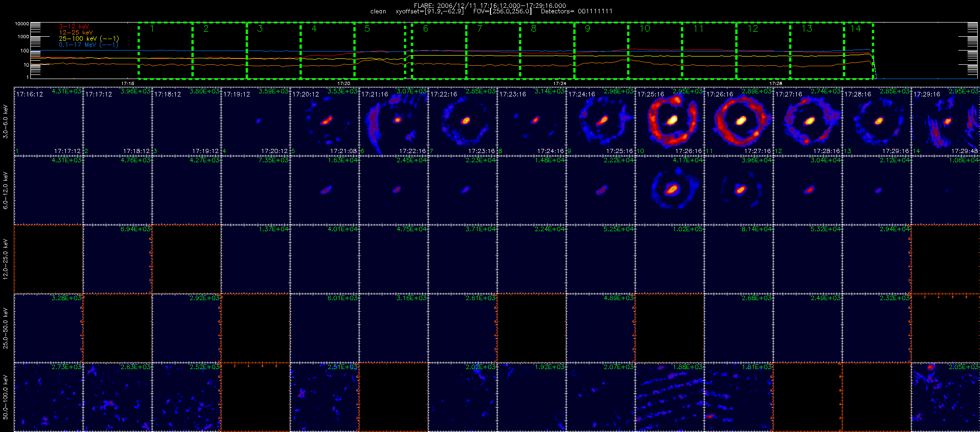Open the 50-100 keV image with peak 2.63E+03

coord(117,397)
